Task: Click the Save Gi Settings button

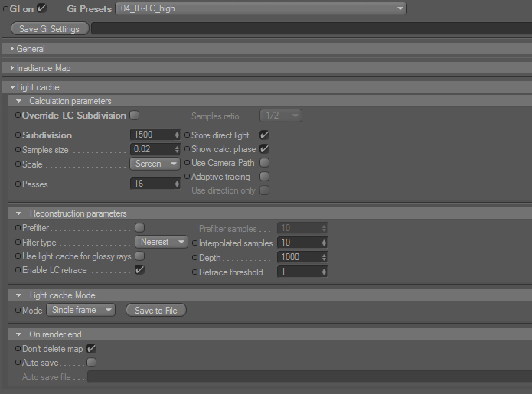Action: (x=50, y=29)
